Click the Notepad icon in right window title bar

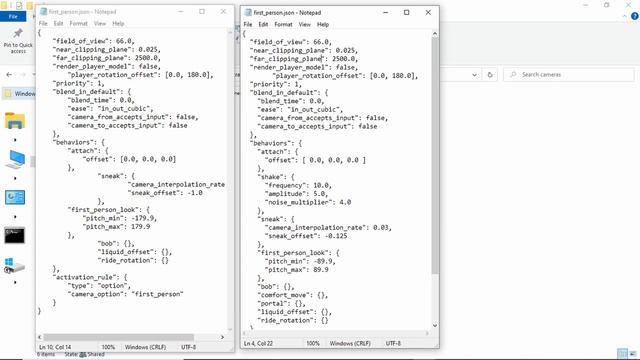coord(248,13)
